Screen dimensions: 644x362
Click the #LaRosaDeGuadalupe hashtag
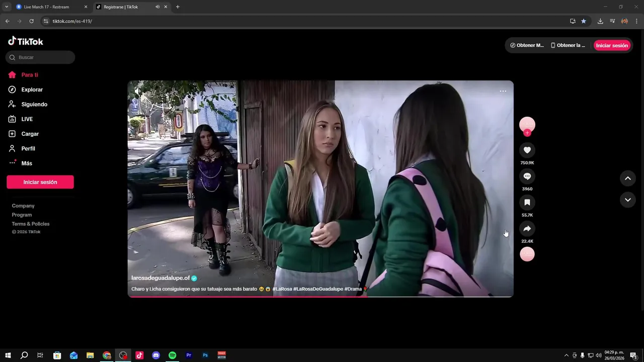pyautogui.click(x=318, y=289)
